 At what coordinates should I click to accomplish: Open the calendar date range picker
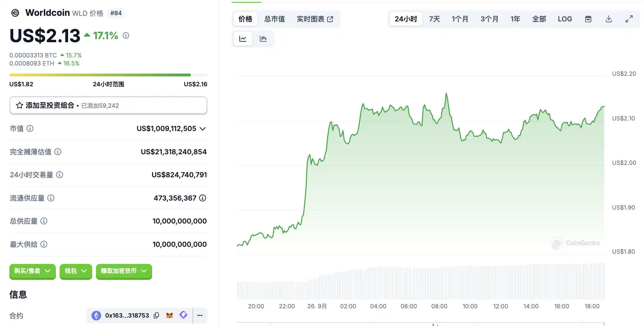588,19
